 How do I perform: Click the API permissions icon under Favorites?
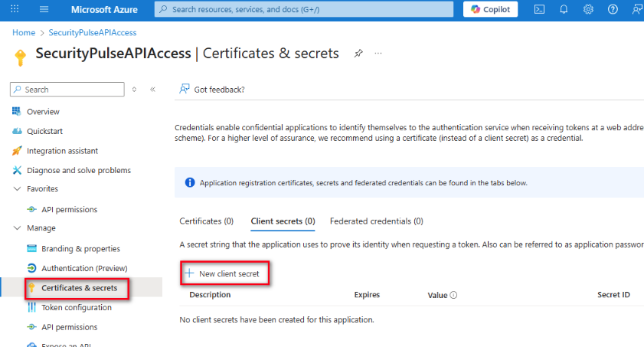point(31,209)
